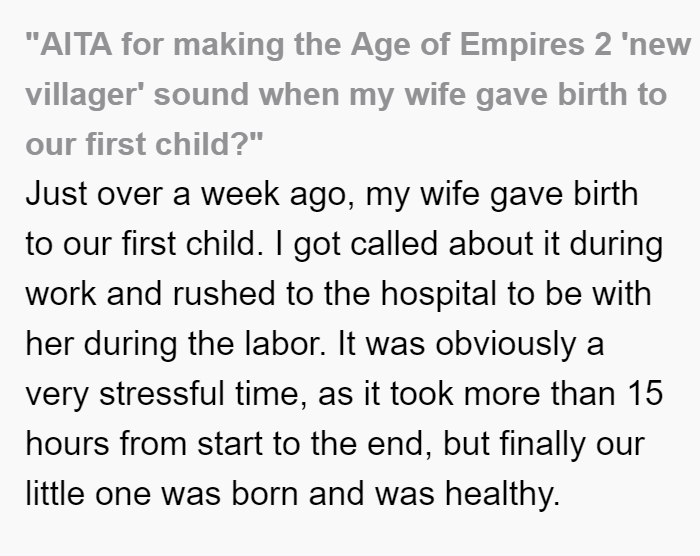
Task: Click the word 'obviously' in the body
Action: click(x=505, y=344)
